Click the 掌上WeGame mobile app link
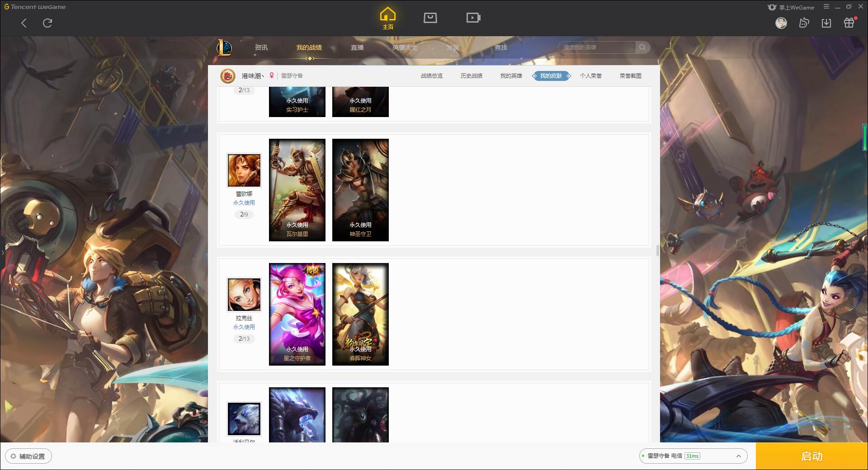 [x=791, y=7]
